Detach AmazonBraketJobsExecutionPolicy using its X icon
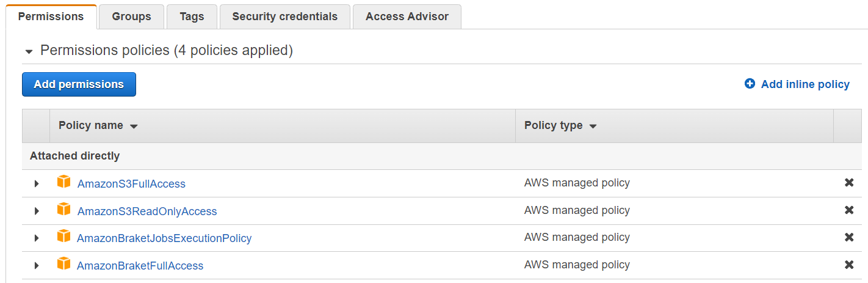 coord(848,237)
